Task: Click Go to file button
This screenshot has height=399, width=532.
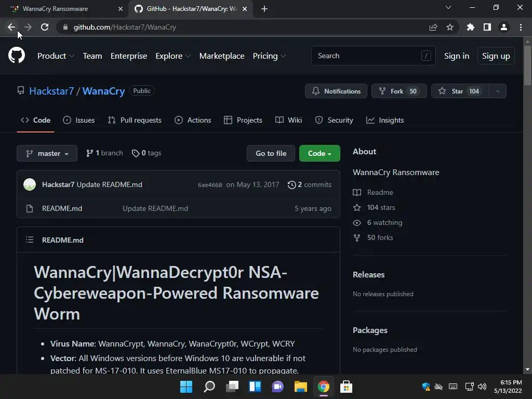Action: click(271, 153)
